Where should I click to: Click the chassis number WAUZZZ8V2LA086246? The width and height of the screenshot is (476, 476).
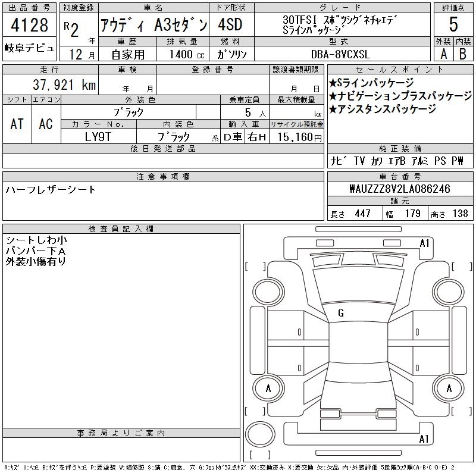(399, 189)
